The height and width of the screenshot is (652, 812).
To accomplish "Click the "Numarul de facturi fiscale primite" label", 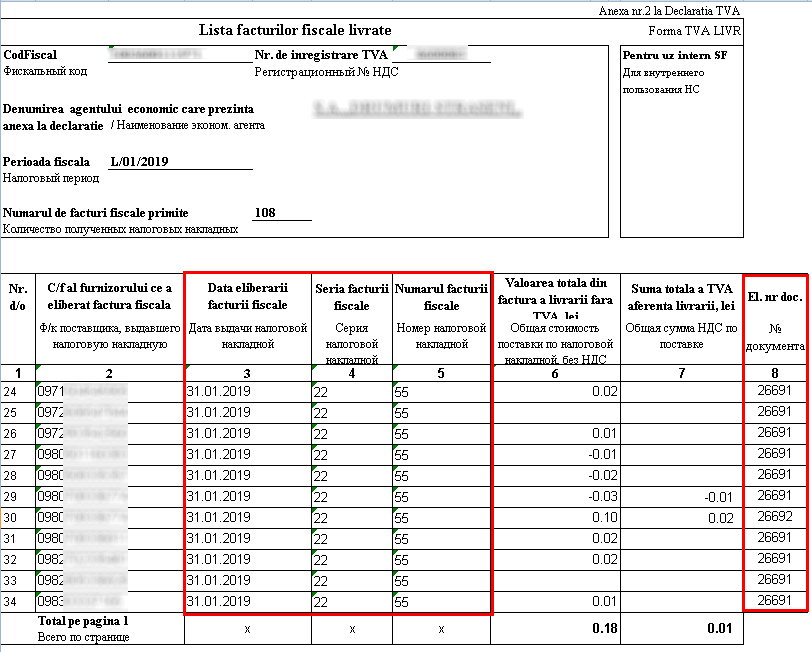I will [x=96, y=213].
